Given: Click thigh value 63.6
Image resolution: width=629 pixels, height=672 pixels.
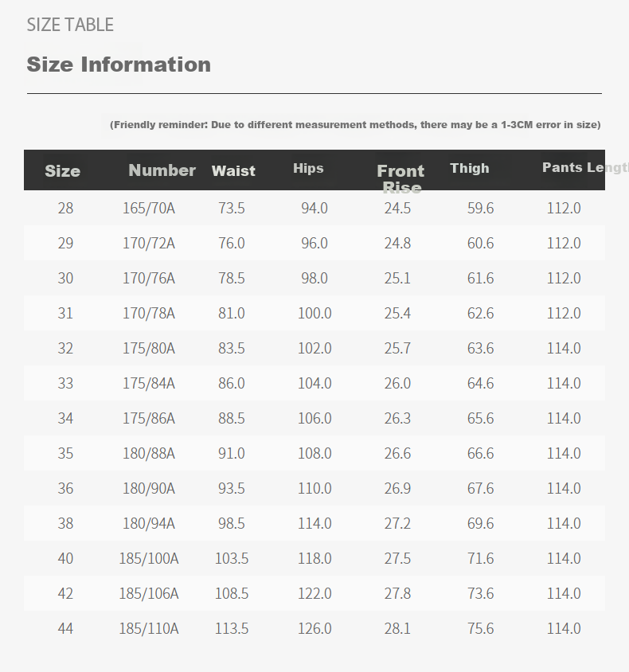Looking at the screenshot, I should pyautogui.click(x=480, y=349).
